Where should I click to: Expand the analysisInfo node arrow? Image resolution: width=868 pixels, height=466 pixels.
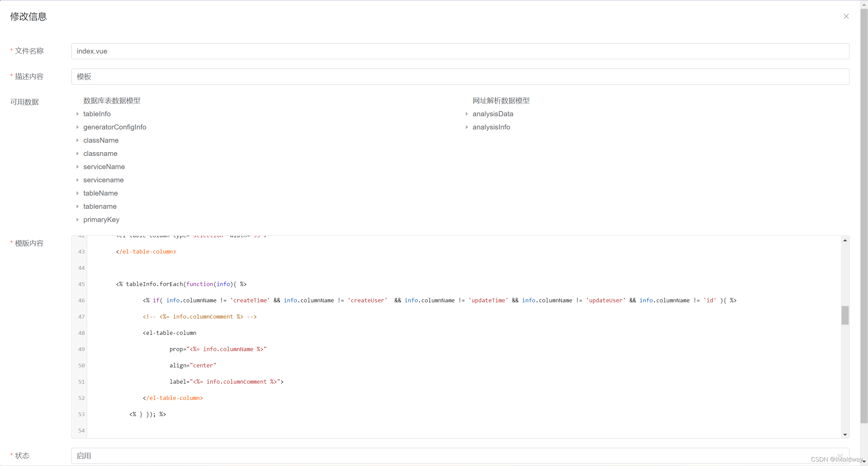coord(467,127)
